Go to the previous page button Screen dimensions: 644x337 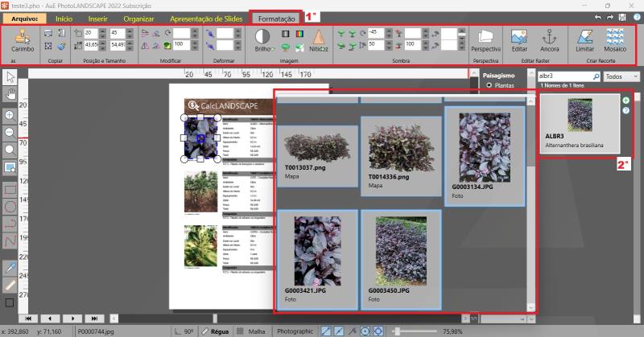click(50, 319)
